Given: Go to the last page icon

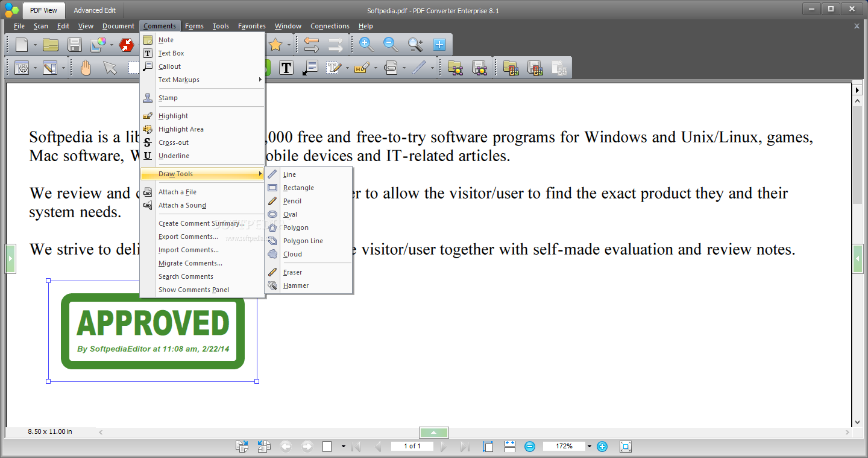Looking at the screenshot, I should point(465,447).
